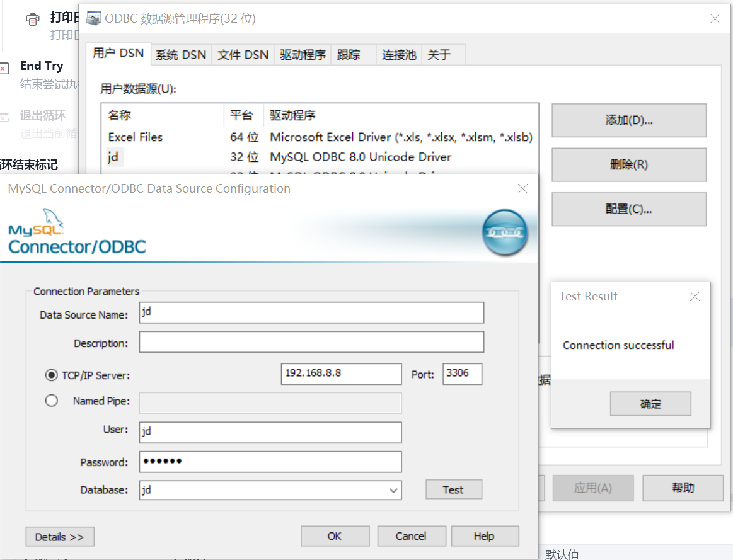
Task: Click the blue chain-link connector icon
Action: (x=505, y=232)
